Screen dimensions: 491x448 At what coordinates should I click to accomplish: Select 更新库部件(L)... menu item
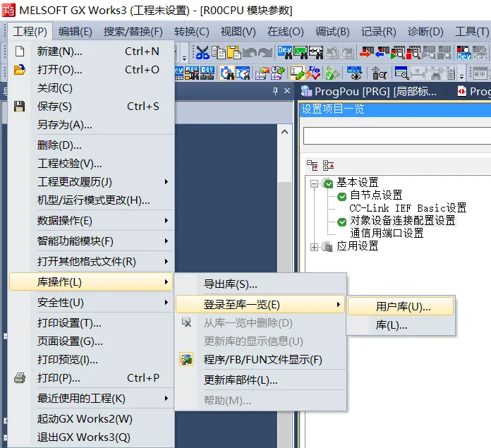(x=260, y=380)
